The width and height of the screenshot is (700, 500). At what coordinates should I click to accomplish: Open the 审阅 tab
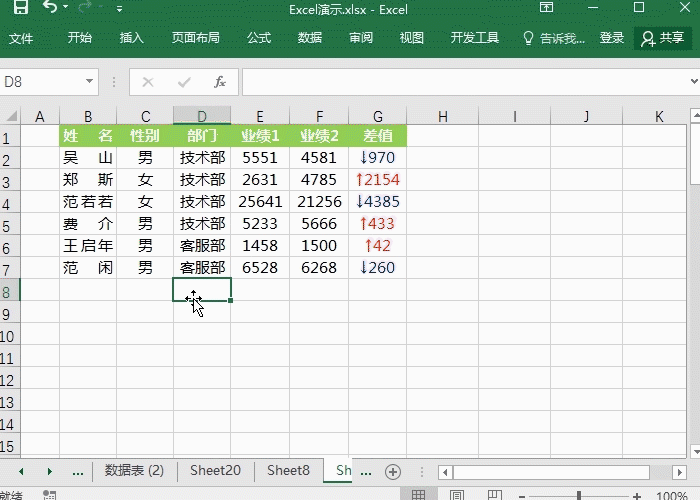pyautogui.click(x=361, y=38)
